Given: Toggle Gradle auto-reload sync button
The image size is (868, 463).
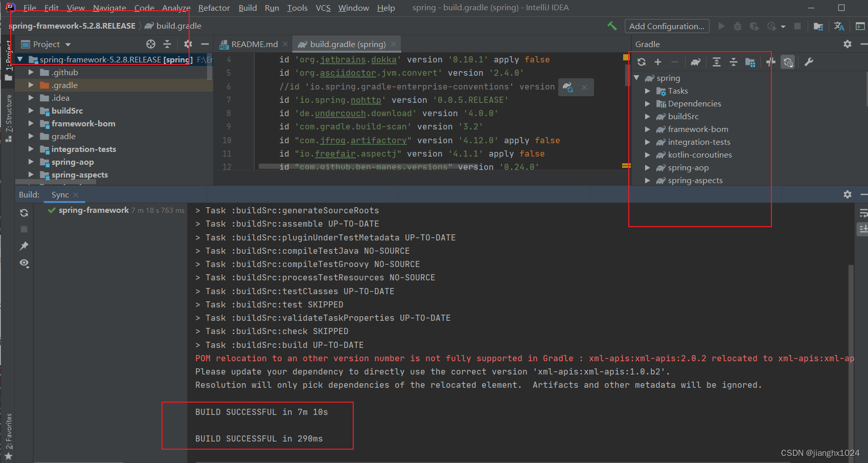Looking at the screenshot, I should click(x=788, y=62).
